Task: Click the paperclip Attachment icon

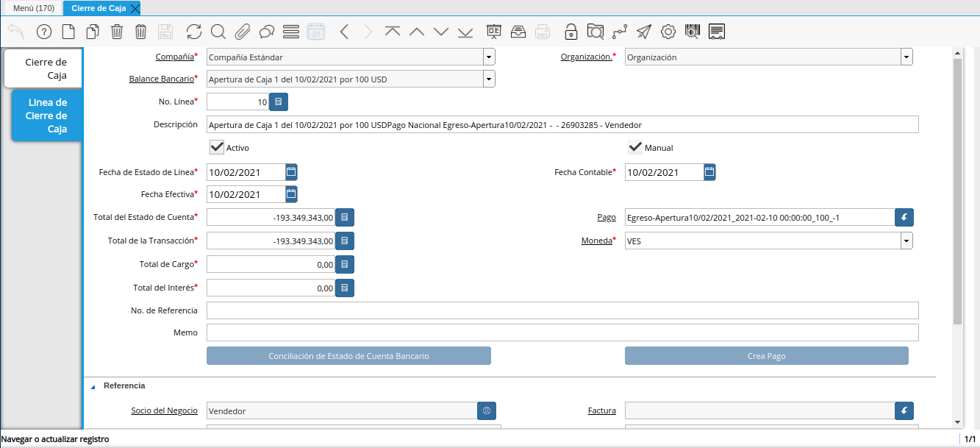Action: [x=242, y=32]
